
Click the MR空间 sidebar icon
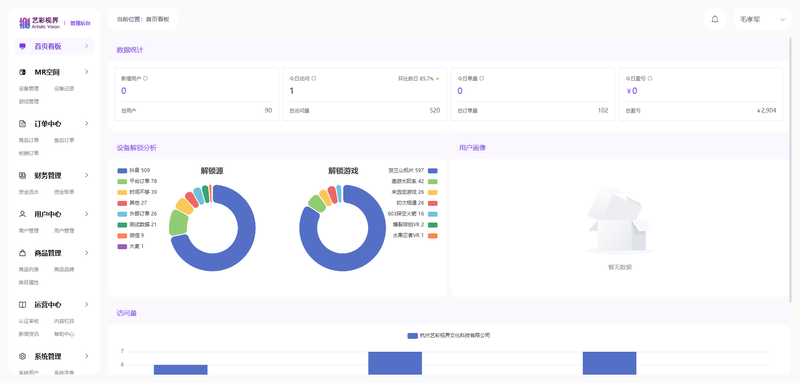point(22,72)
